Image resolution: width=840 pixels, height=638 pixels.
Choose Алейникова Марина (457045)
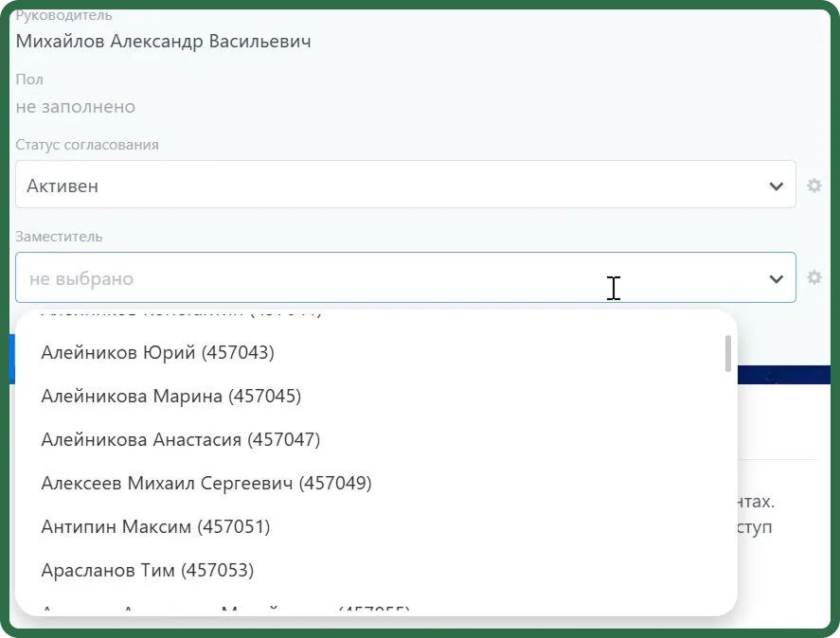[170, 397]
